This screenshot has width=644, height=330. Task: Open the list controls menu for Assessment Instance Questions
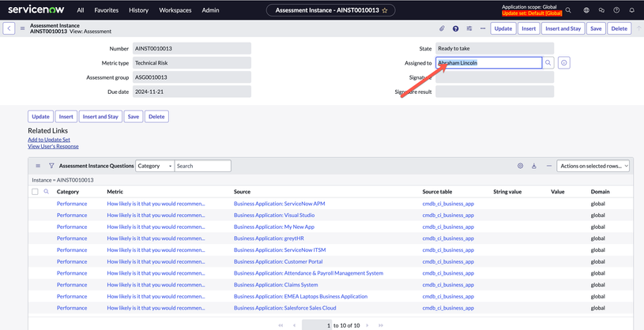click(38, 166)
